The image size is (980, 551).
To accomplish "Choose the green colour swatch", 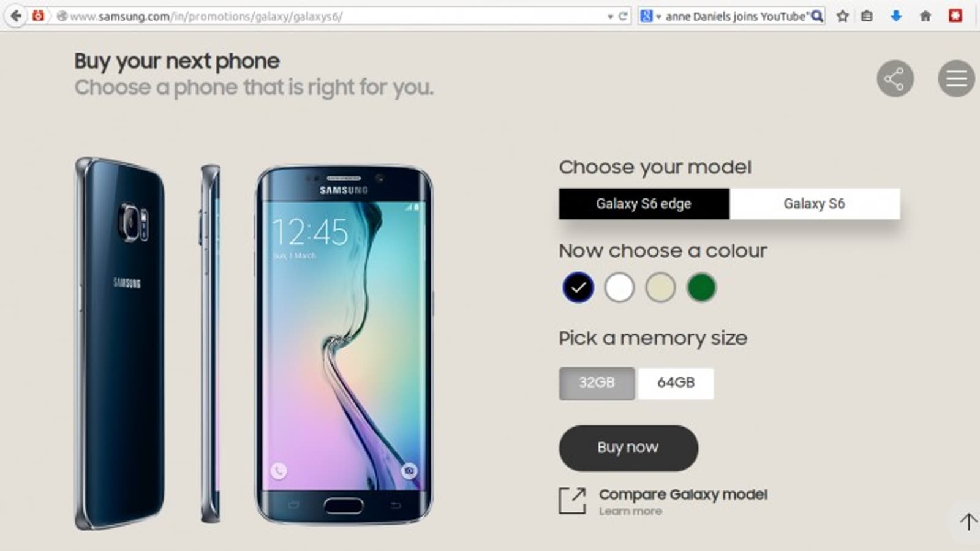I will click(x=701, y=288).
